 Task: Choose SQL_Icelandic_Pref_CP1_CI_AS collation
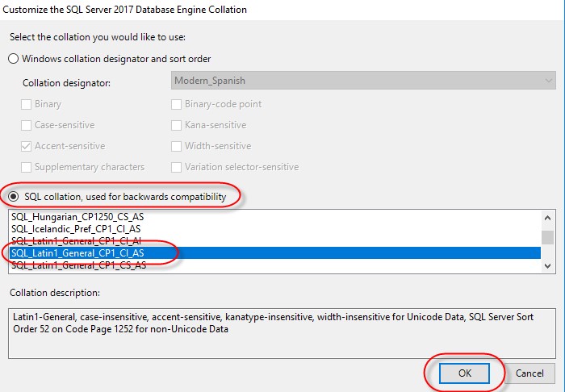pyautogui.click(x=78, y=228)
